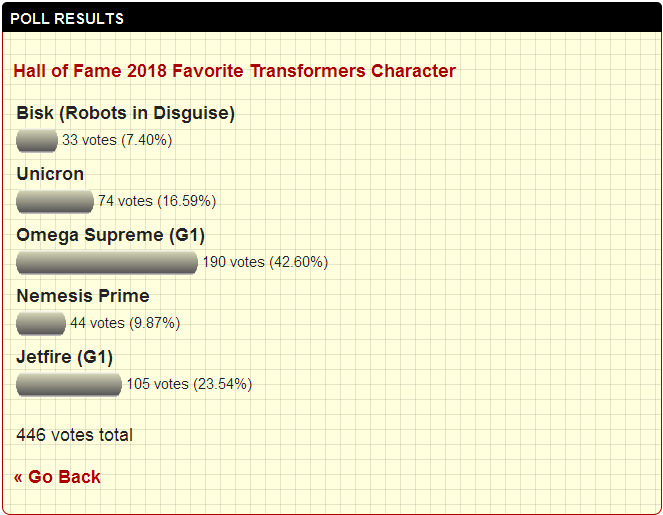Screen dimensions: 663x515
Task: Click the 33 votes (7.40%) text
Action: pos(117,140)
